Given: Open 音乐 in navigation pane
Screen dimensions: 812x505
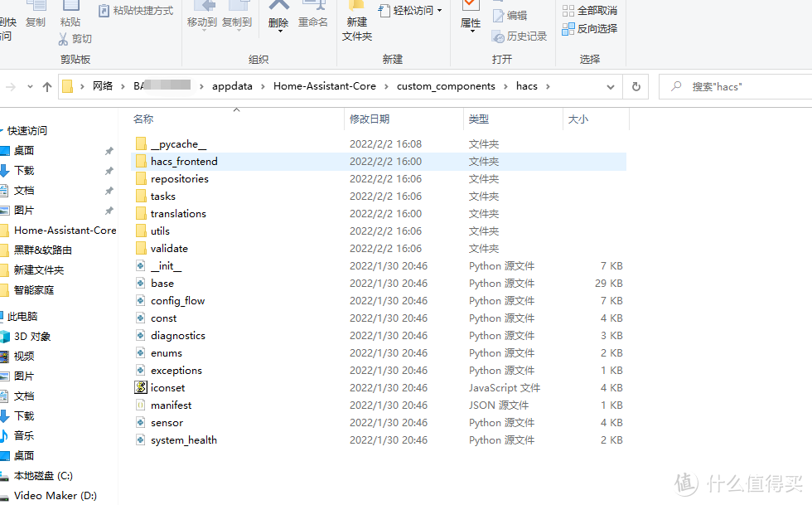Looking at the screenshot, I should pyautogui.click(x=24, y=436).
